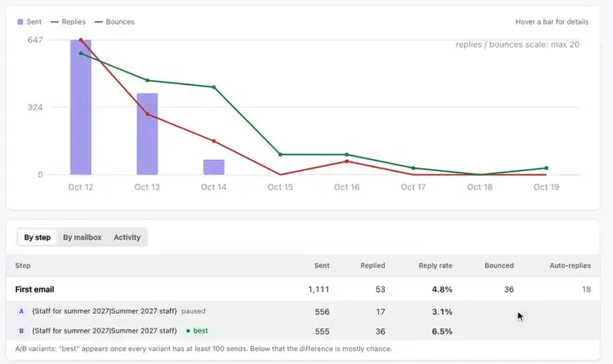Click the paused status label
Screen dimensions: 613x364
[193, 311]
